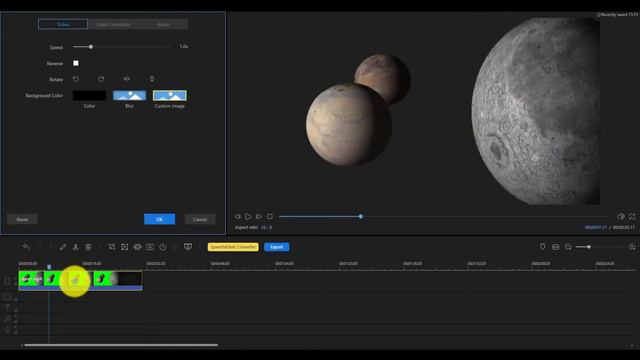The height and width of the screenshot is (360, 640).
Task: Click the Aspect ratio 16:9 value
Action: 266,227
